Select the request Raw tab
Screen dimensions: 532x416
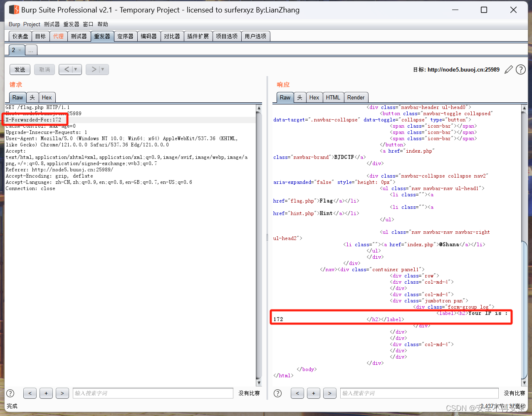click(17, 97)
